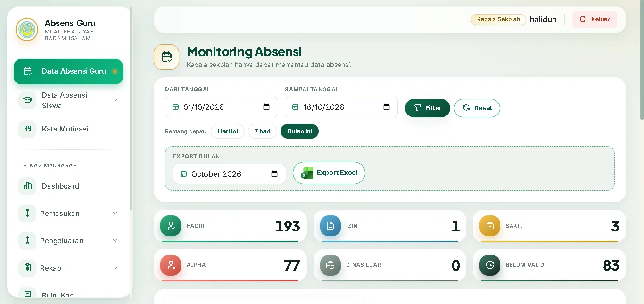The image size is (644, 304).
Task: Click the Reset button
Action: (477, 108)
